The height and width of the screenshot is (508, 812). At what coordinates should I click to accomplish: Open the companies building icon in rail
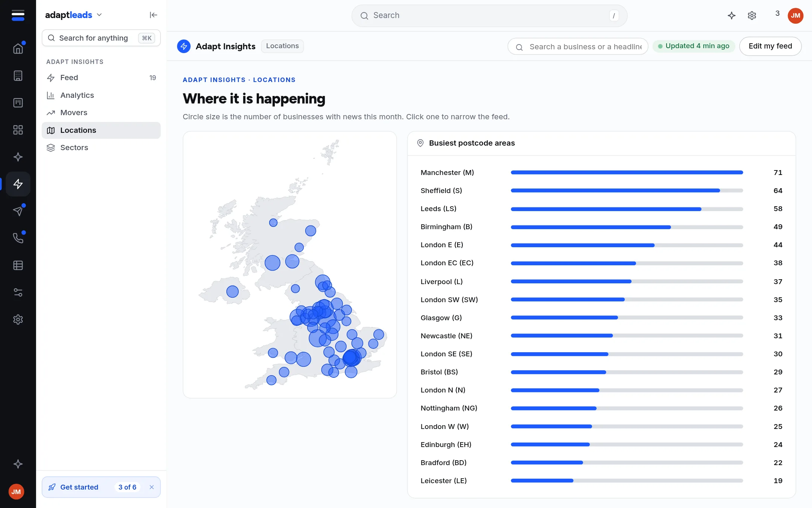pos(18,76)
